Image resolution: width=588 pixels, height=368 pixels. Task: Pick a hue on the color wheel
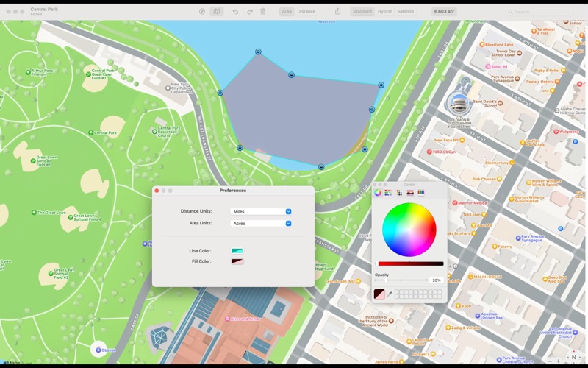tap(409, 230)
